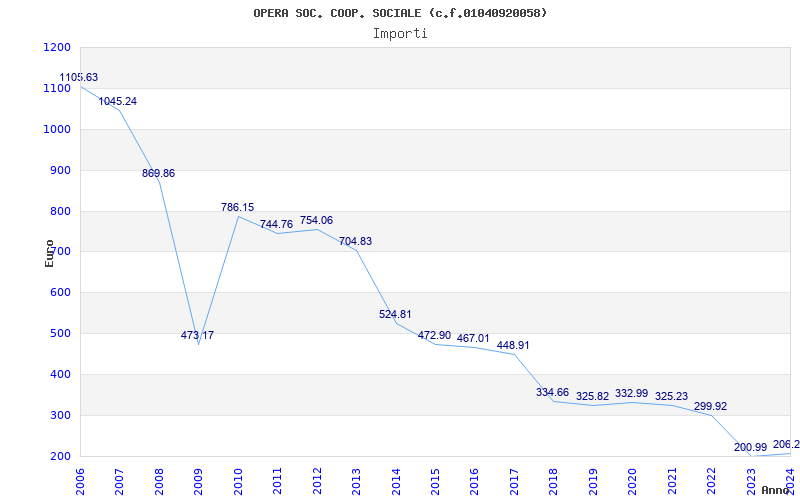Click the 300 y-axis tick label
This screenshot has height=500, width=800.
pos(61,415)
